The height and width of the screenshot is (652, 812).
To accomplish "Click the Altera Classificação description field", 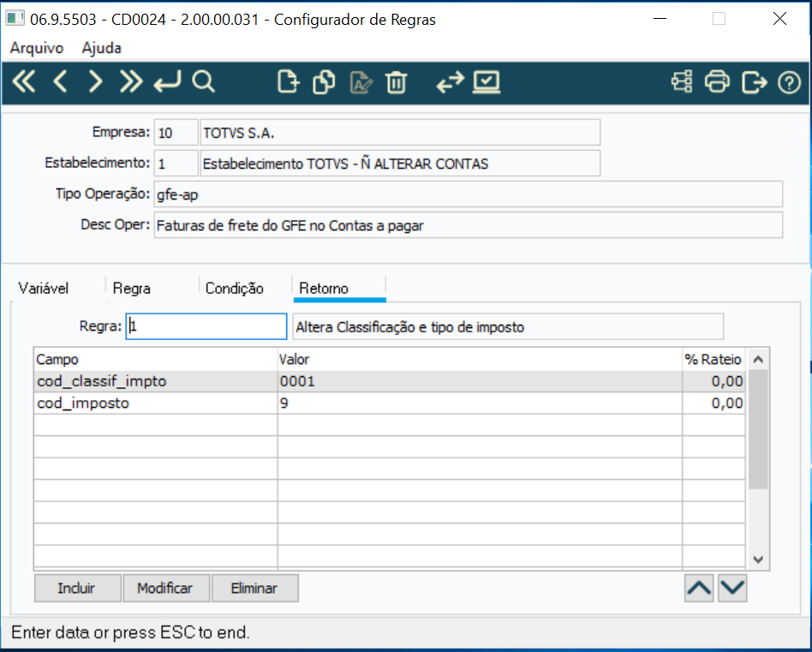I will pos(508,326).
